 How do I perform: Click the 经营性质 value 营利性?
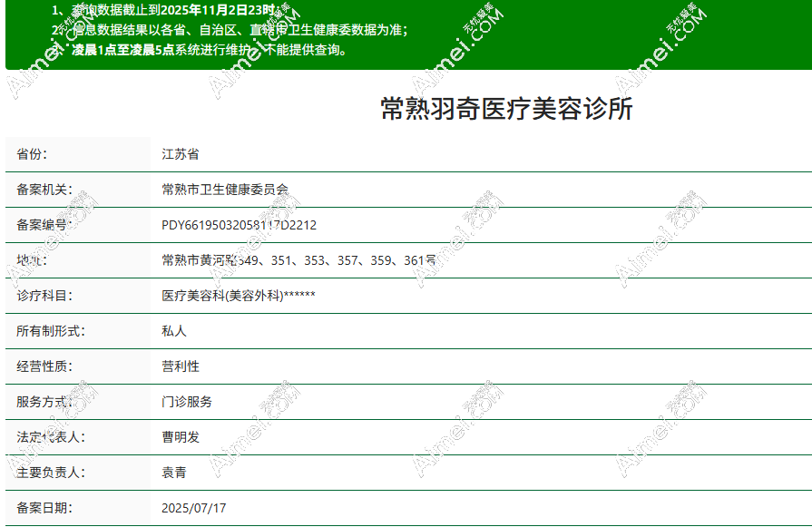[178, 366]
